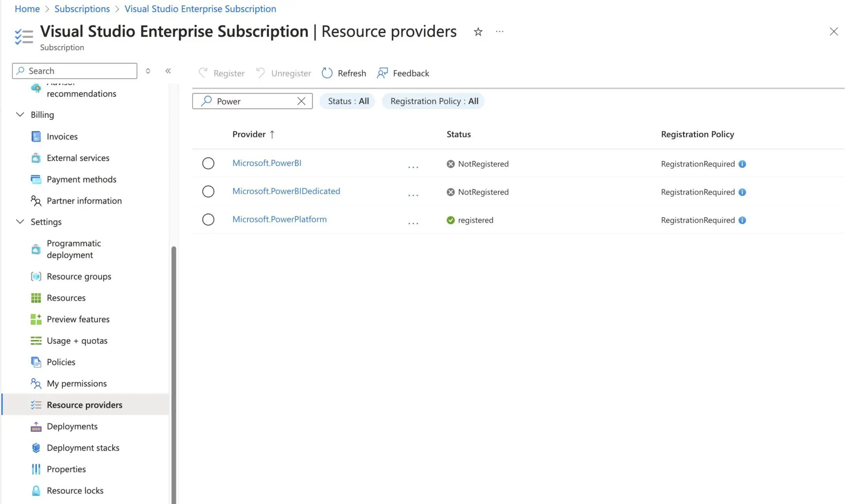Image resolution: width=848 pixels, height=504 pixels.
Task: Click the Properties bars icon
Action: 36,469
